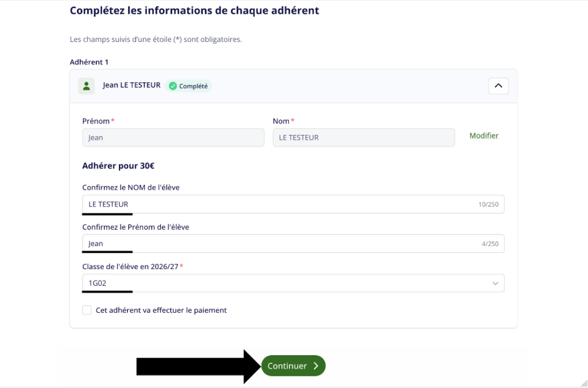Click the 4/250 character counter
Screen dimensions: 588x388
point(490,244)
